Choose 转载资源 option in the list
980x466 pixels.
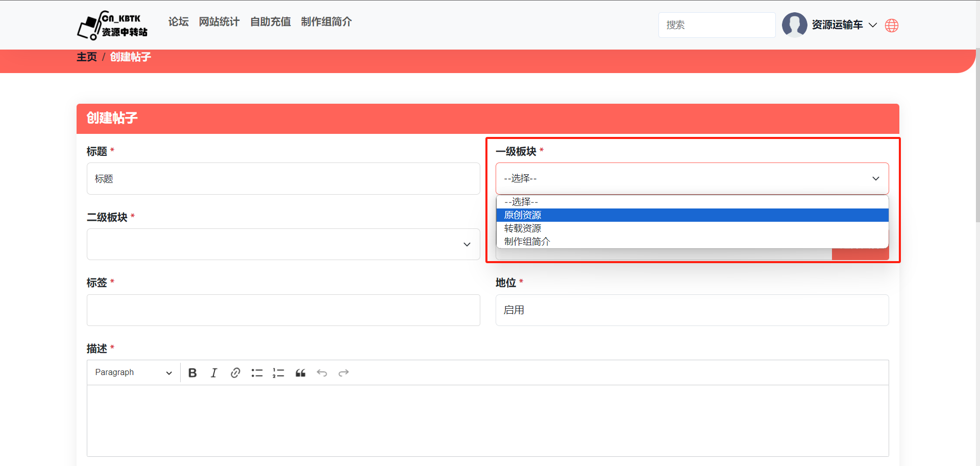pos(523,228)
